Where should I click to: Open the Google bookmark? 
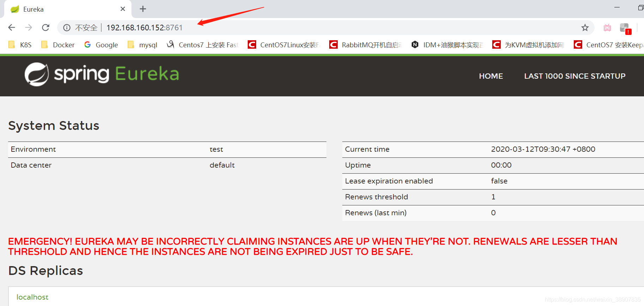(101, 45)
